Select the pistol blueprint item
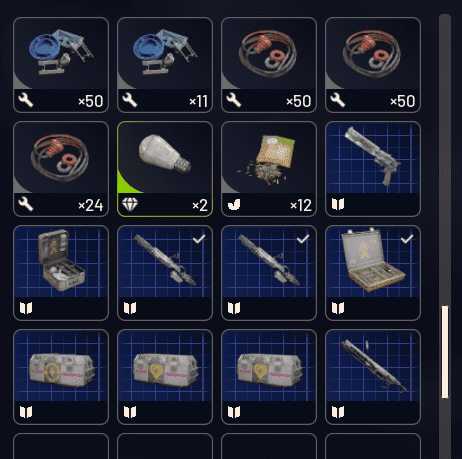 point(373,169)
